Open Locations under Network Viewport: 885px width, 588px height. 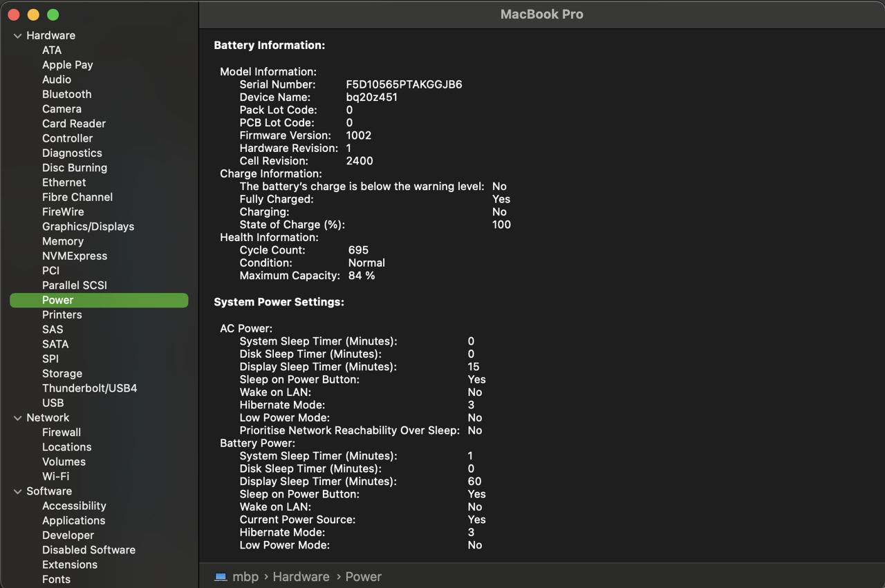point(67,447)
